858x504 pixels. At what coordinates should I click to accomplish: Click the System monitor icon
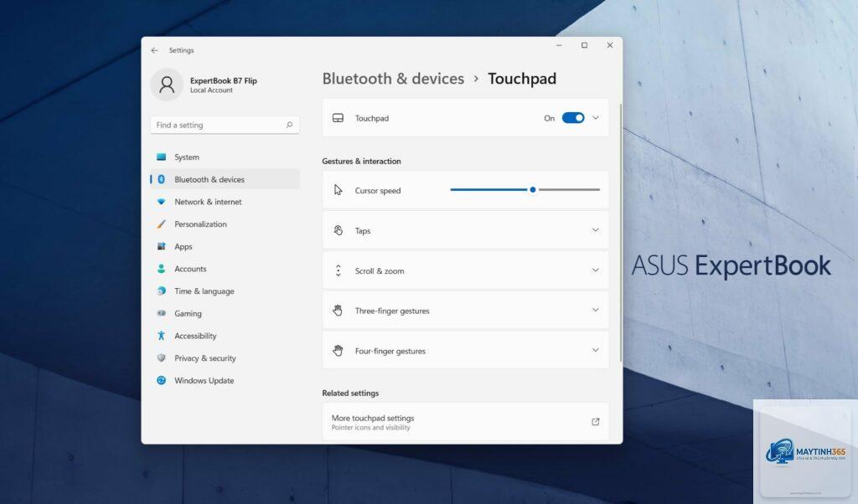point(162,157)
